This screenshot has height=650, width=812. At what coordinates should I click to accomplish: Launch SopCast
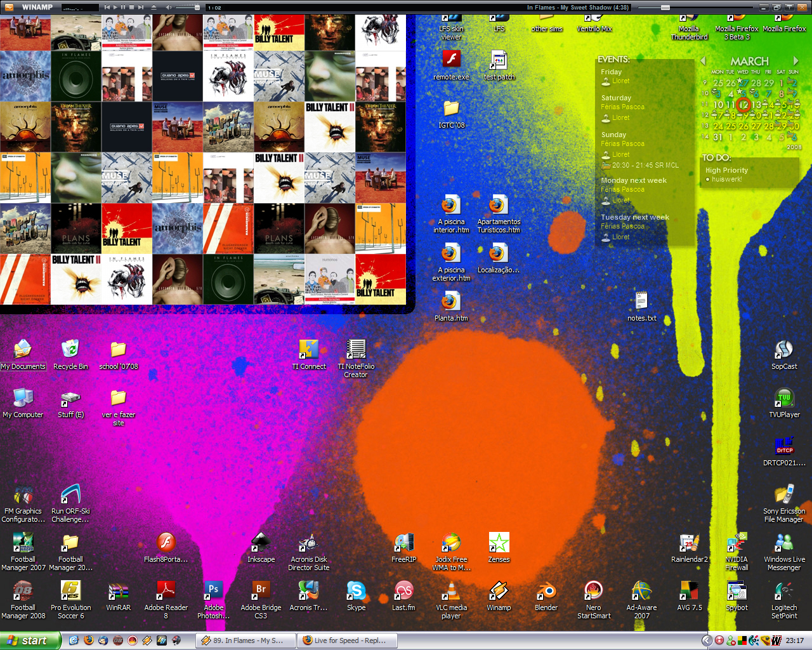coord(784,355)
